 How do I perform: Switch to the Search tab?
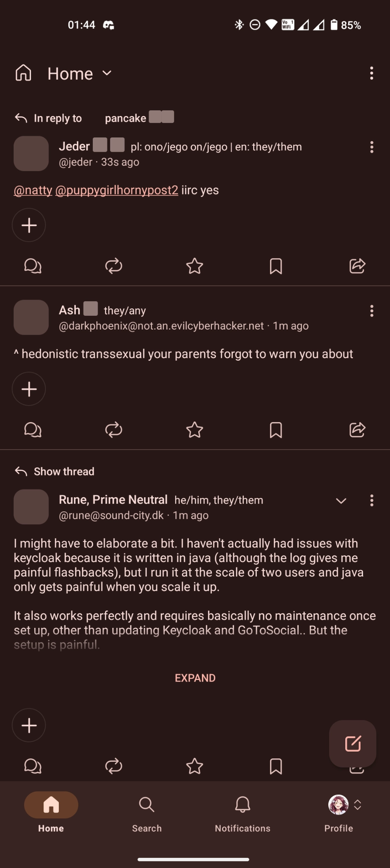click(x=147, y=811)
